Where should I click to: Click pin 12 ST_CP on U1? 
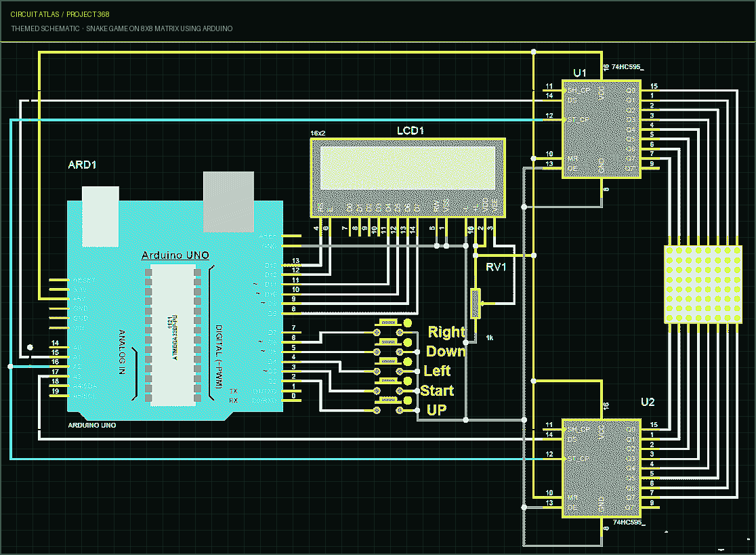click(553, 119)
